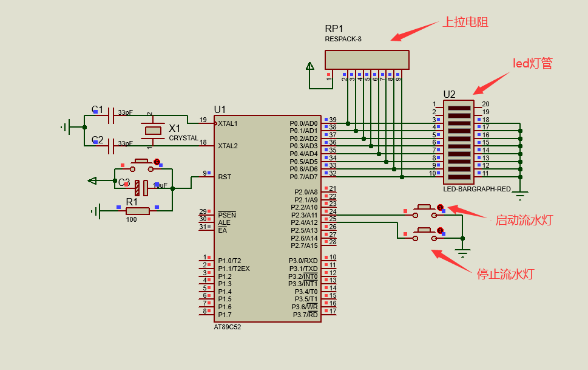Click the "U2" reference label
Screen dimensions: 588x370
[449, 94]
